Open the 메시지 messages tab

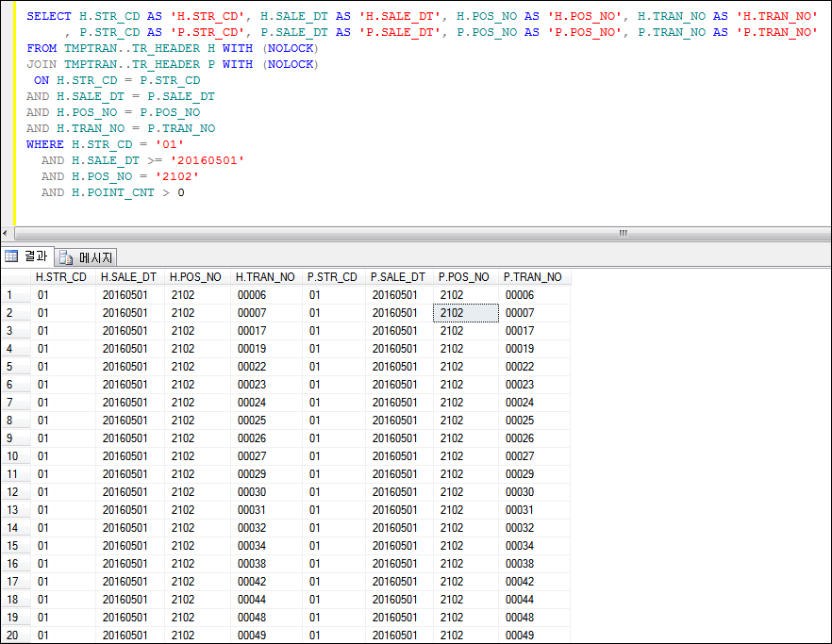[x=86, y=257]
